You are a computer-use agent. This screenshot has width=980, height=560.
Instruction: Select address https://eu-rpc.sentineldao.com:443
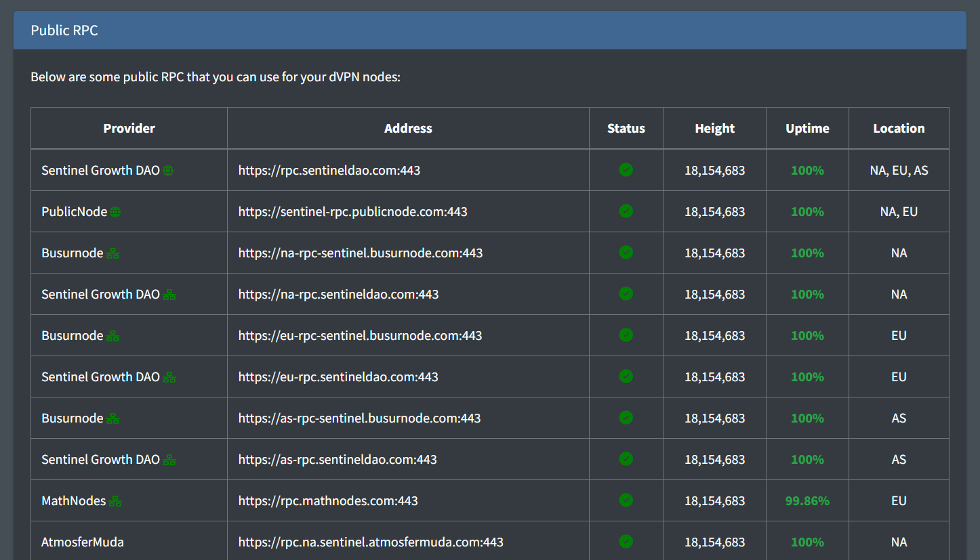pos(338,377)
